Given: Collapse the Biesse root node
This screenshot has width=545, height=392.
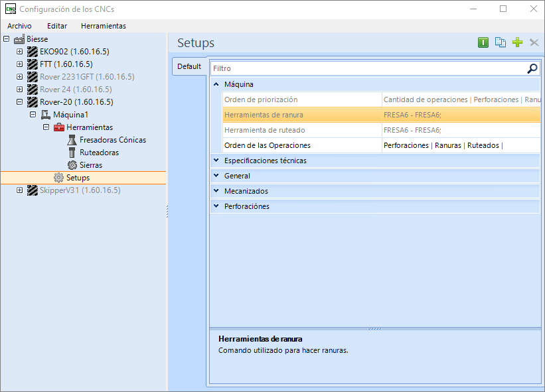Looking at the screenshot, I should point(6,39).
